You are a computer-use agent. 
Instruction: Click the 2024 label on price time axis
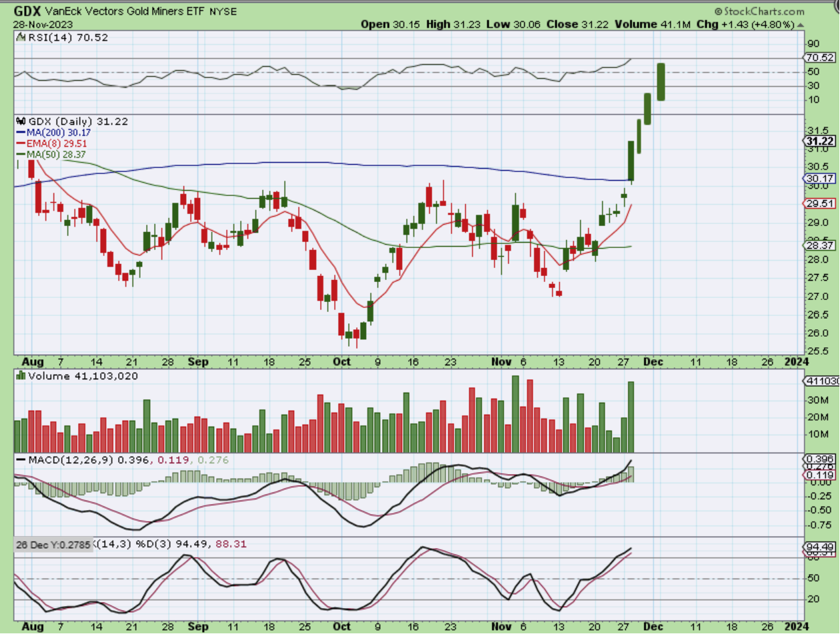(x=796, y=362)
